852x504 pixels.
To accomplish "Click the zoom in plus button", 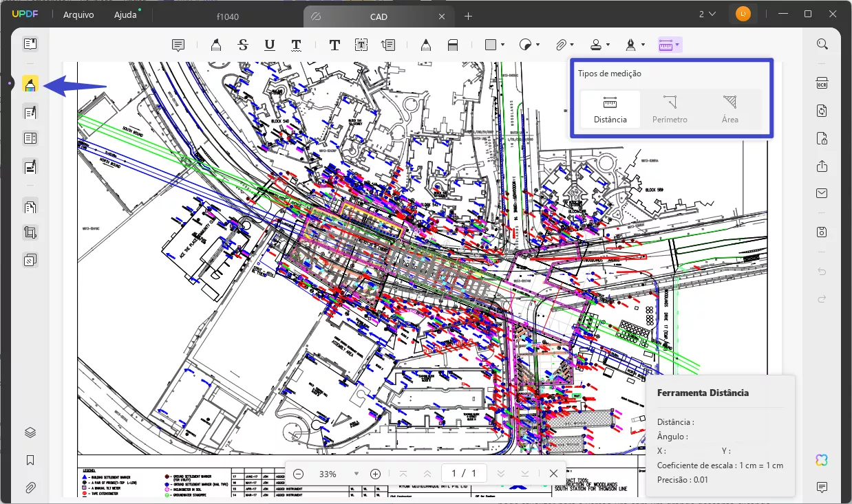I will click(x=375, y=474).
